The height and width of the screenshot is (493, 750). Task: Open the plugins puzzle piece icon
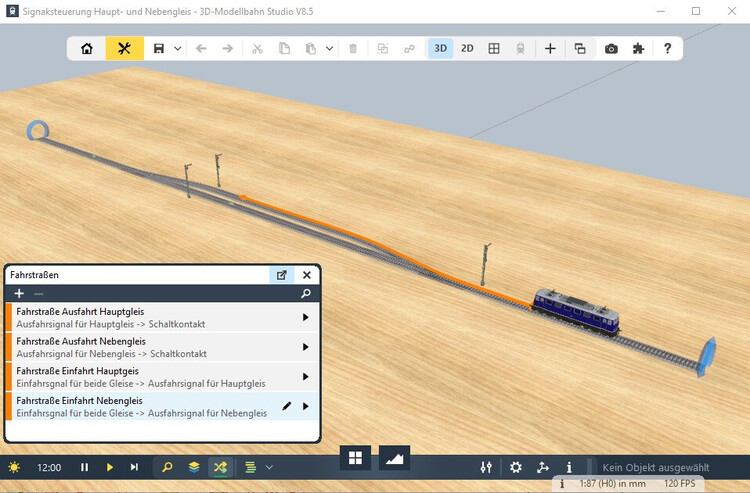click(639, 48)
